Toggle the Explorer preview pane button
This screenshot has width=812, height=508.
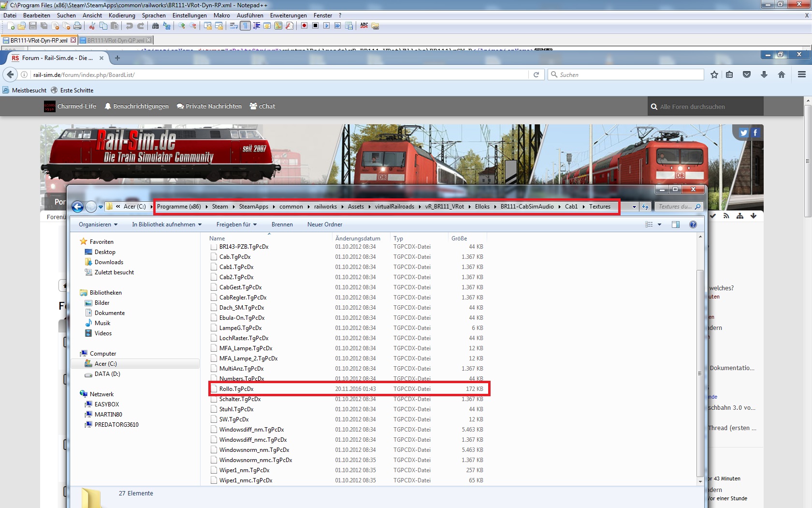tap(676, 224)
